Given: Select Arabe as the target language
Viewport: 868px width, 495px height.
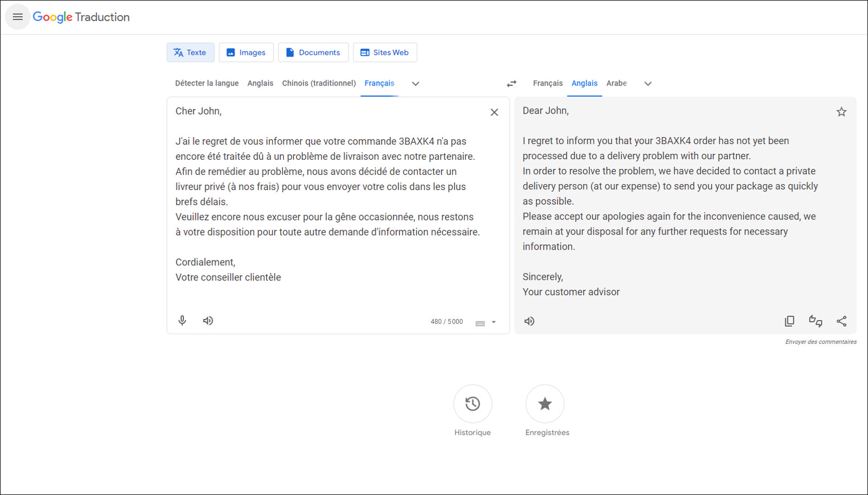Looking at the screenshot, I should tap(616, 83).
